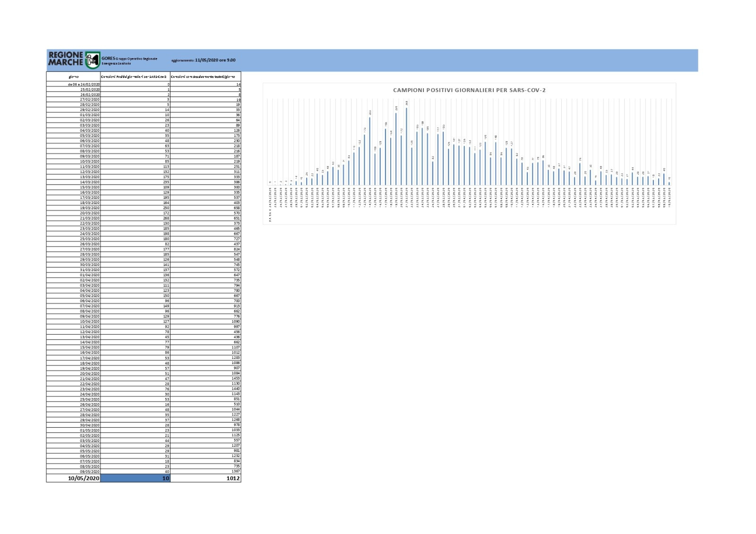Click the 'REGIONE MARCHE' title text
756x534 pixels.
66,59
